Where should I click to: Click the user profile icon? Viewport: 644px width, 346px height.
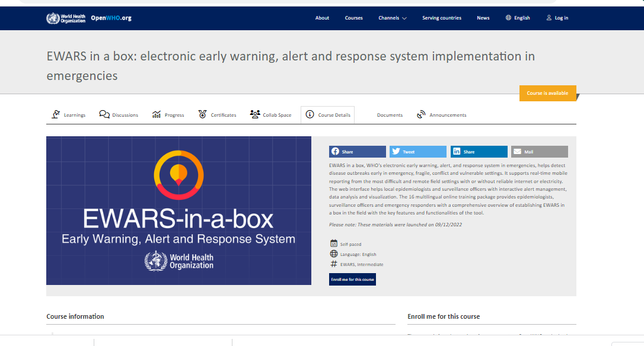tap(549, 18)
